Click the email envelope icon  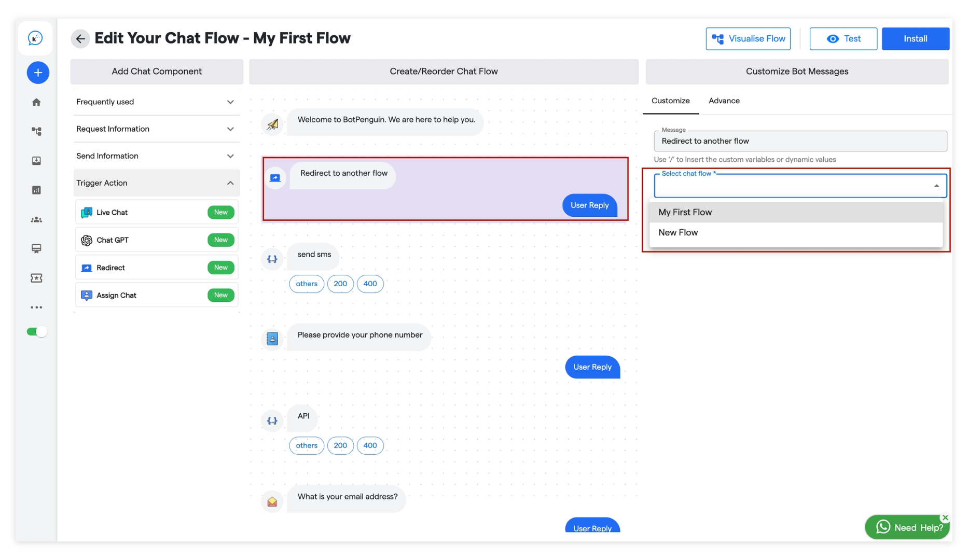pos(272,502)
